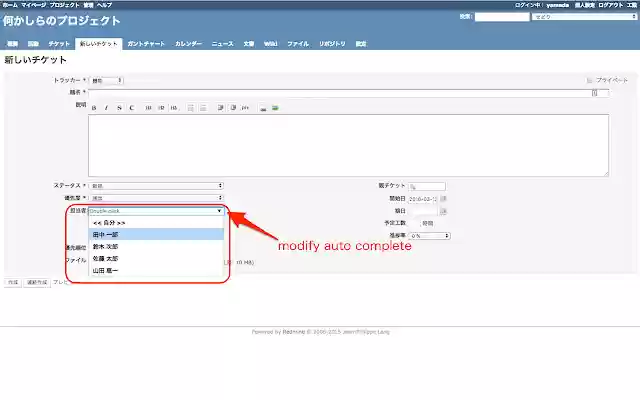Open the 新しいチケット tab
Viewport: 640px width, 400px height.
[99, 44]
